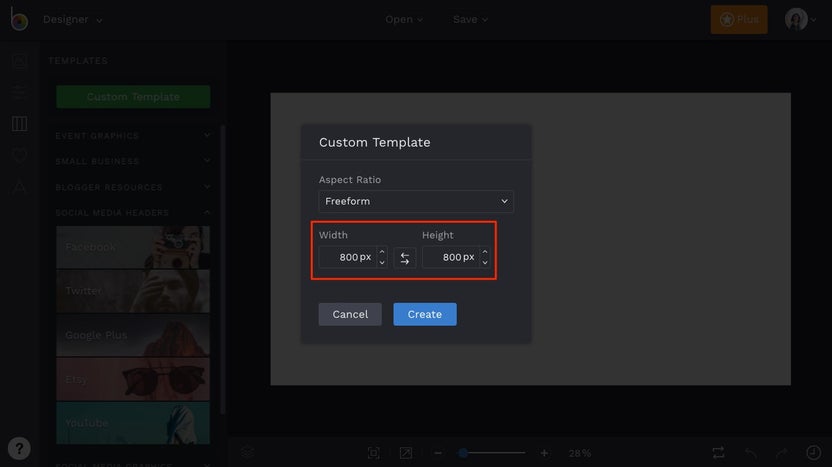Click the layers icon in bottom bar
The height and width of the screenshot is (467, 832).
pos(247,453)
